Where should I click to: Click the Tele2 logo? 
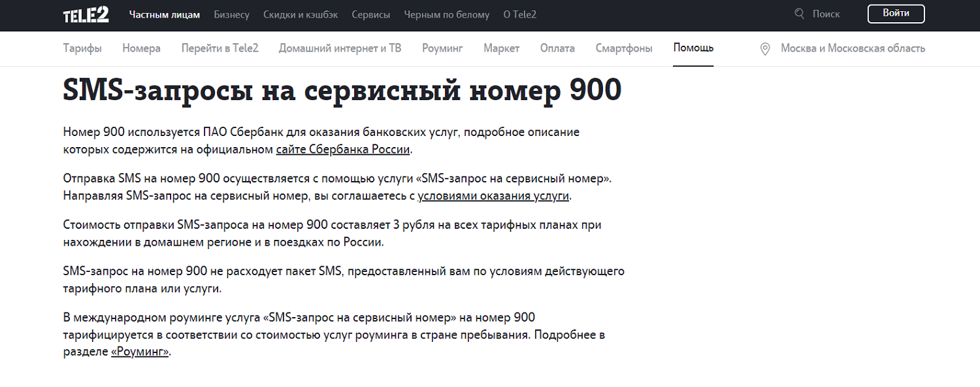[86, 15]
